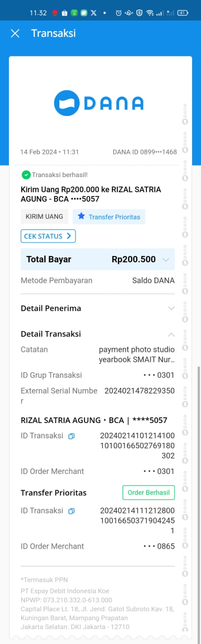The height and width of the screenshot is (644, 201).
Task: Tap the KIRIM UANG tag
Action: click(44, 217)
